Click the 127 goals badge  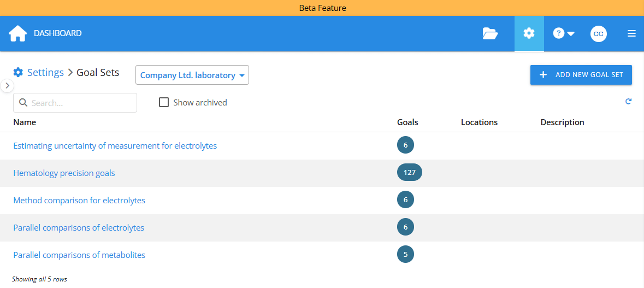(409, 173)
